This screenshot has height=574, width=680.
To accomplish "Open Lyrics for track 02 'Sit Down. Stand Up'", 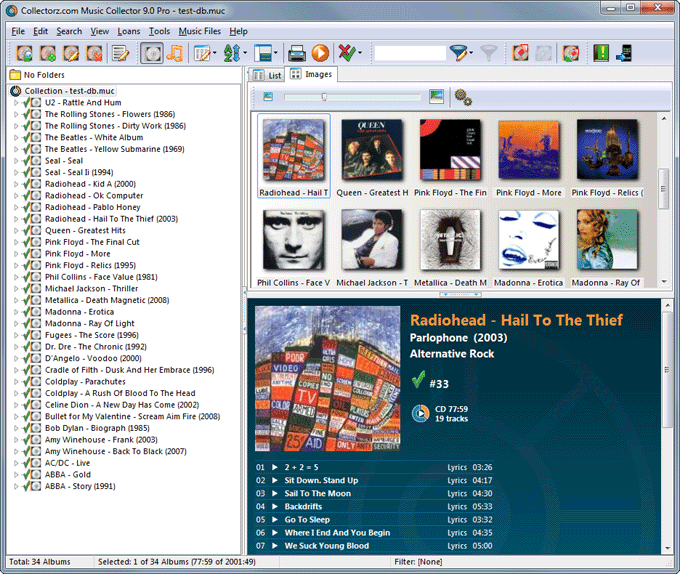I will pyautogui.click(x=457, y=480).
